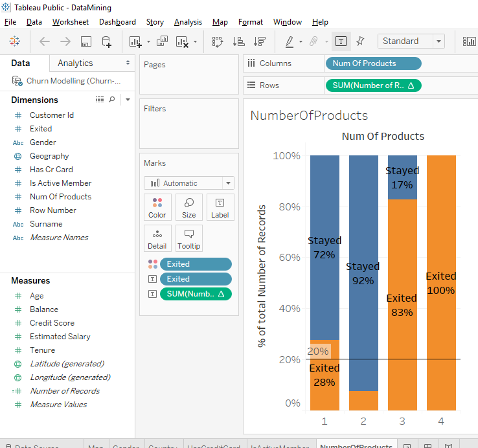Click the Swap Rows and Columns icon

coord(218,41)
